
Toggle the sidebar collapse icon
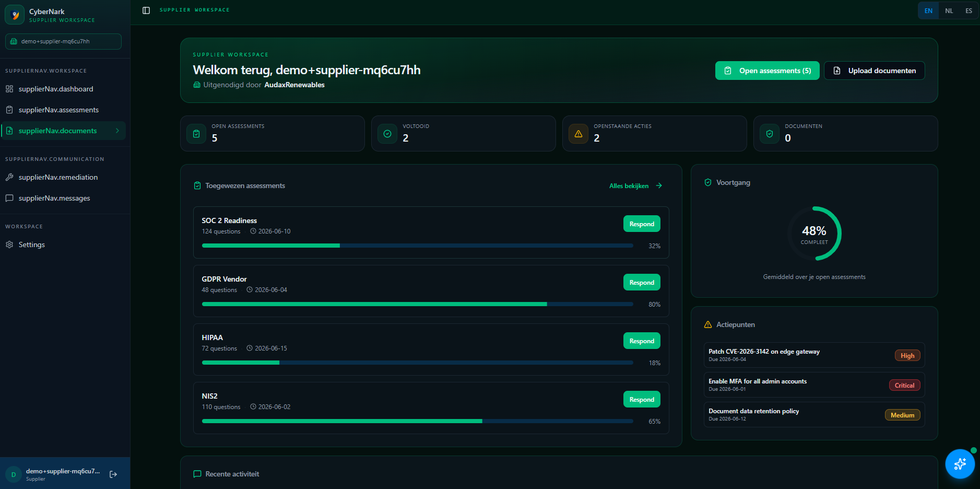[x=146, y=10]
